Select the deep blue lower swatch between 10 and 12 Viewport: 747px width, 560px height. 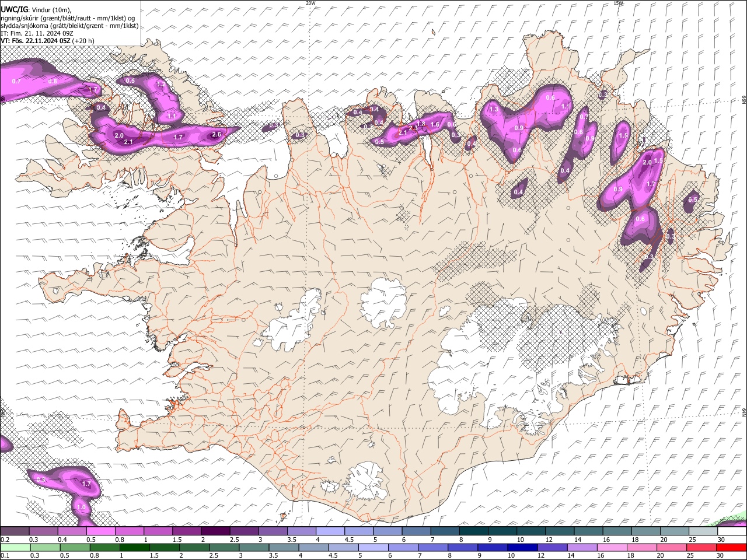coord(522,548)
